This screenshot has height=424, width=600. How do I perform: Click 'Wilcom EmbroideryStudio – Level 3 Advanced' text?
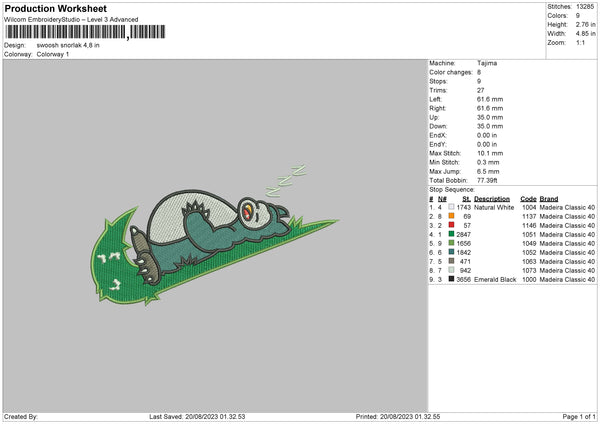71,20
